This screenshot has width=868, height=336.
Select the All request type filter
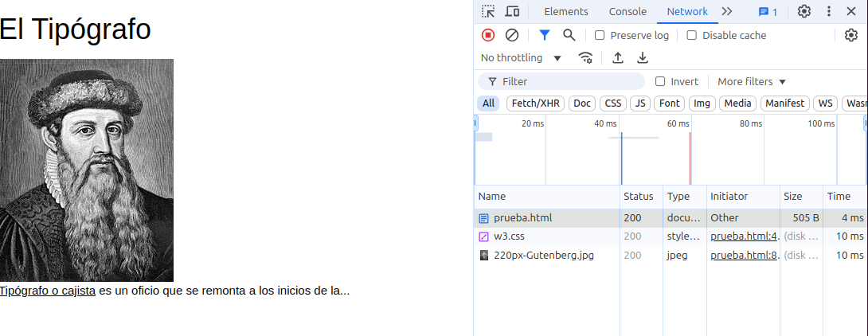point(488,104)
